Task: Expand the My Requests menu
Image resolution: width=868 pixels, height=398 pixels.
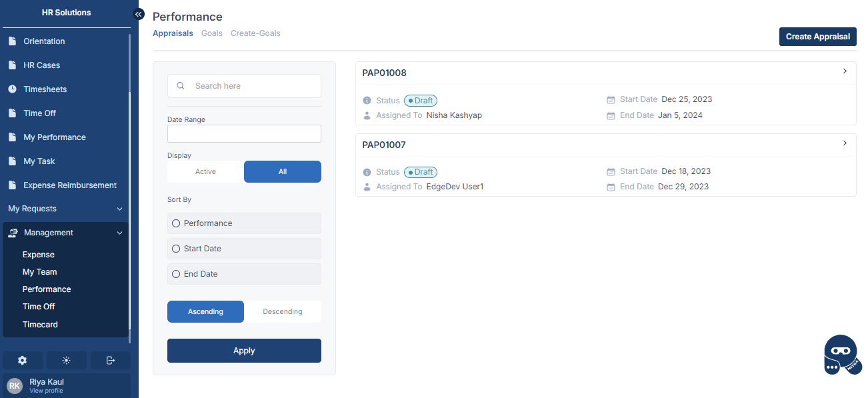Action: point(119,209)
